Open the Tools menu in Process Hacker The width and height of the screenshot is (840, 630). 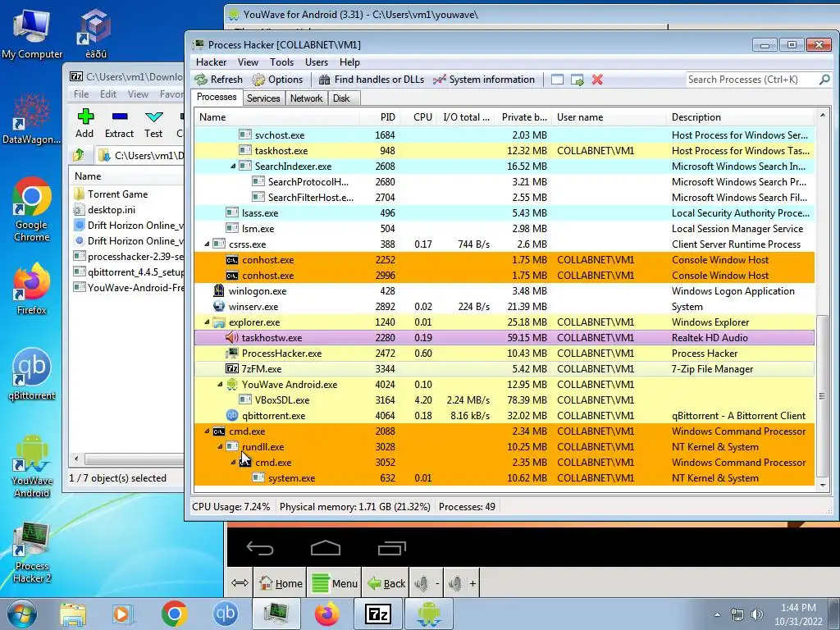pyautogui.click(x=282, y=62)
